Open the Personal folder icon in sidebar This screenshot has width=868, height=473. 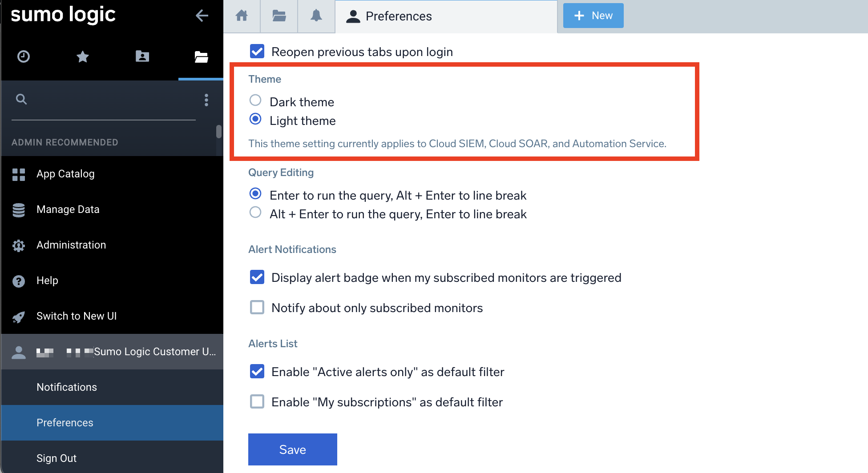142,56
